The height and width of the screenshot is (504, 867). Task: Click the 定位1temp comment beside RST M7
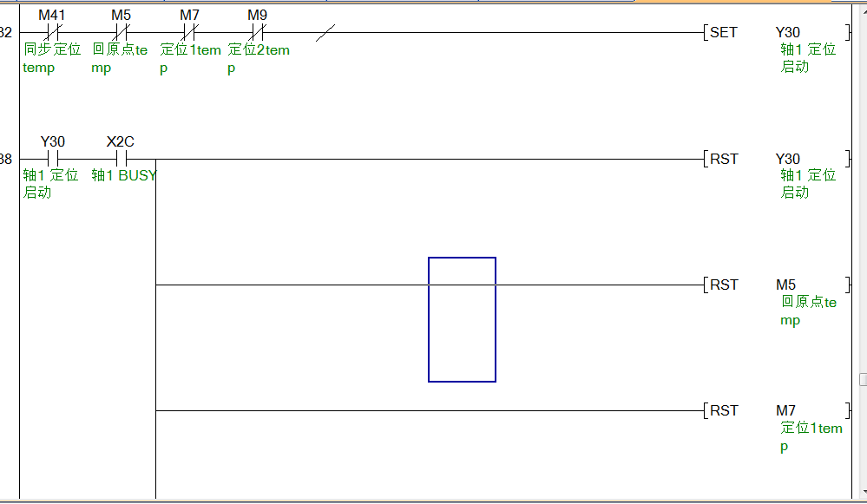pyautogui.click(x=811, y=436)
